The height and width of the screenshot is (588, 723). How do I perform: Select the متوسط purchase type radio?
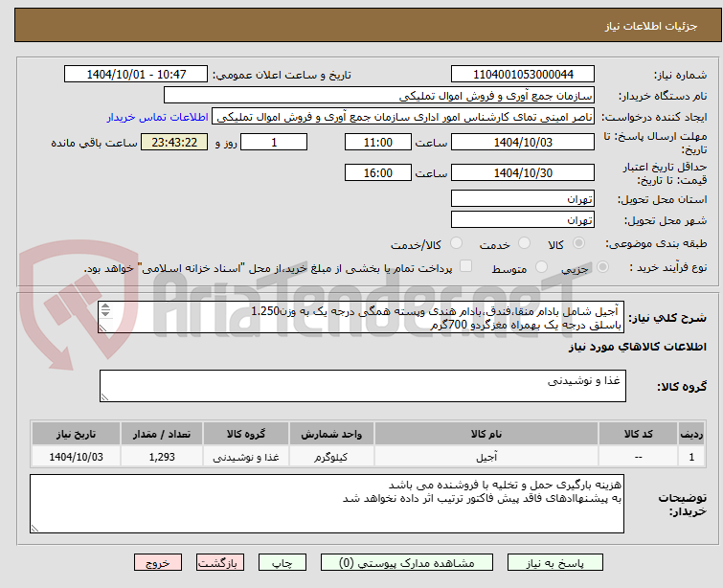(x=541, y=267)
